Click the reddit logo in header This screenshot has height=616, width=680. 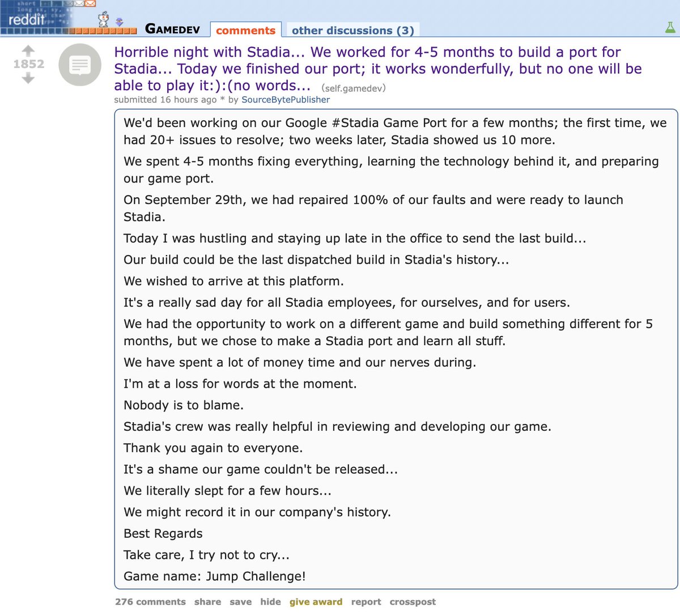(x=26, y=20)
